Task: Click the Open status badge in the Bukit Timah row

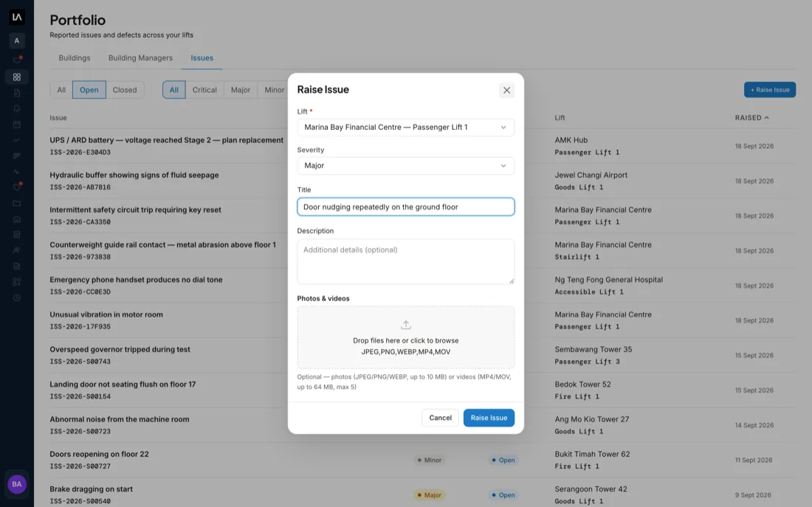Action: tap(503, 460)
